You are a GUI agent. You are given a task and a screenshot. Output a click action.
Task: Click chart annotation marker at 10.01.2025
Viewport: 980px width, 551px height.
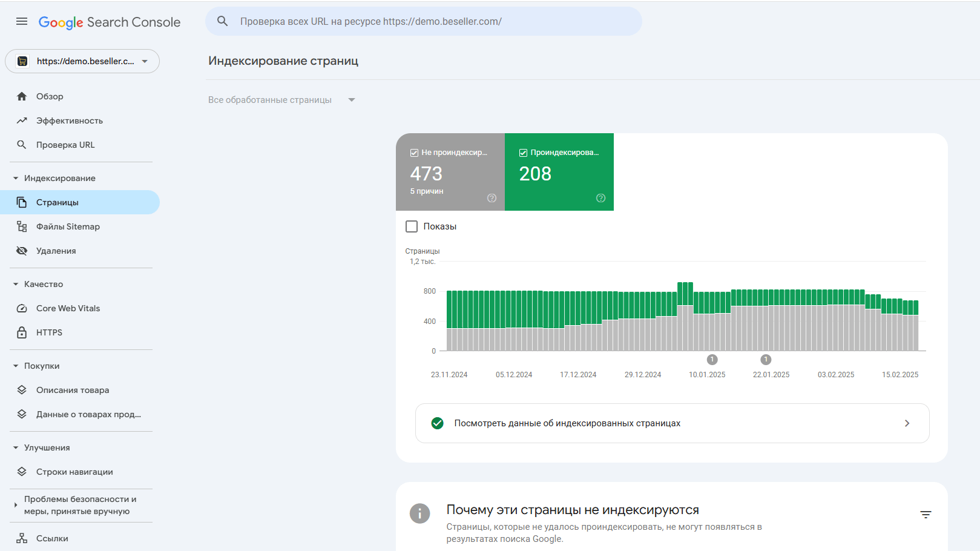712,360
